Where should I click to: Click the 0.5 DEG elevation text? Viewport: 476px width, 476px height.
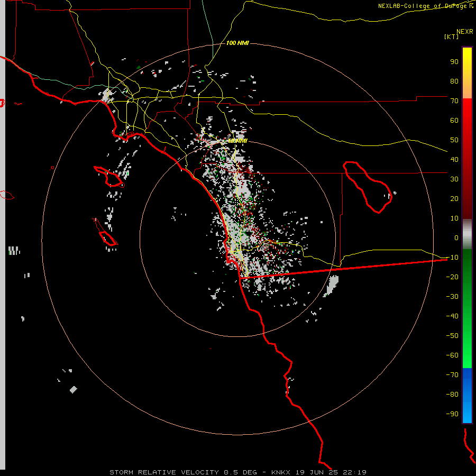[241, 472]
